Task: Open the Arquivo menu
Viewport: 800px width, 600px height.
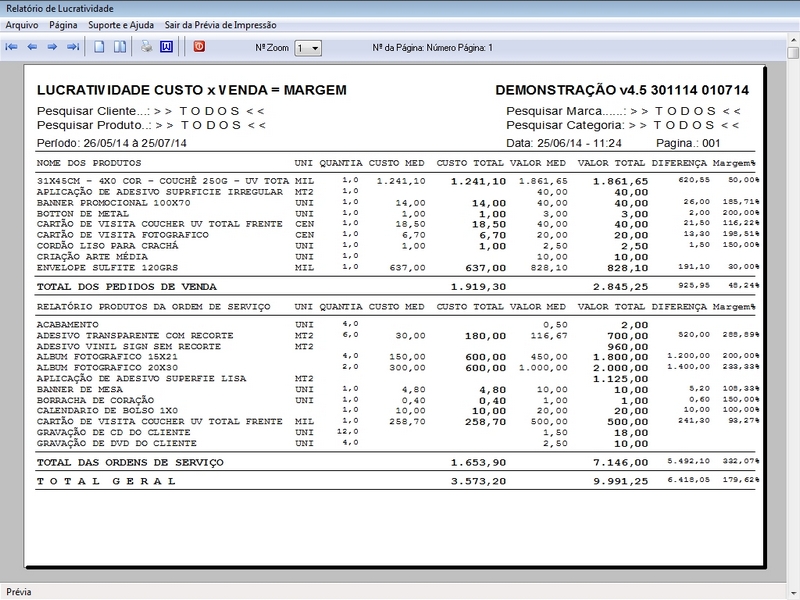Action: (x=21, y=24)
